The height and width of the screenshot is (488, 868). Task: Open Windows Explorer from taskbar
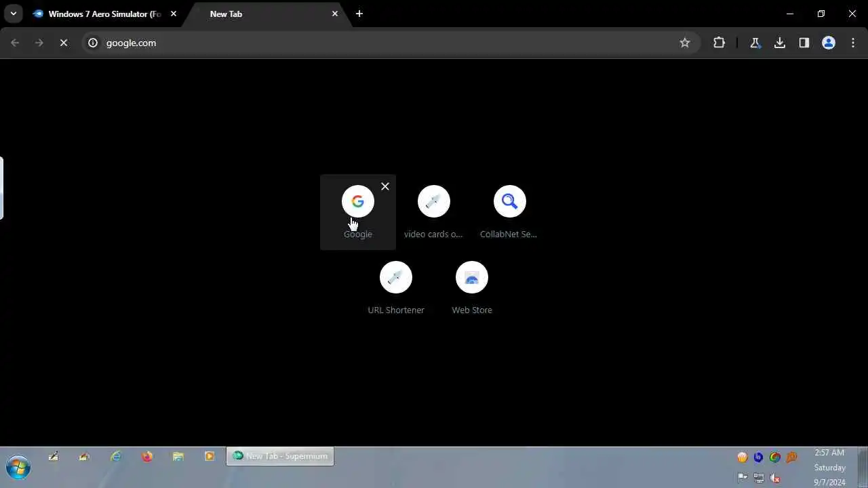(x=178, y=456)
